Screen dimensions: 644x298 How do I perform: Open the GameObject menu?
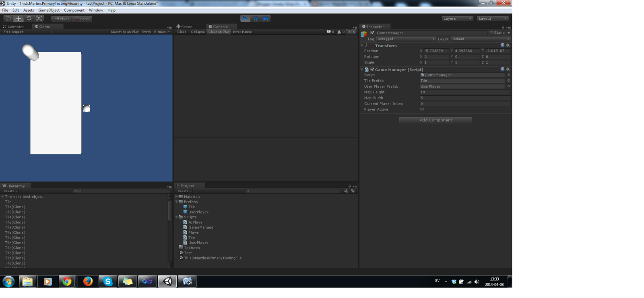[x=49, y=10]
